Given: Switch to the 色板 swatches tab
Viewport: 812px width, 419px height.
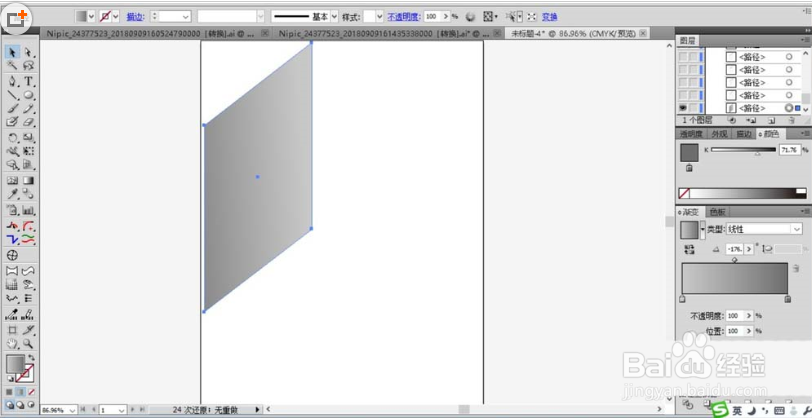Looking at the screenshot, I should coord(718,212).
